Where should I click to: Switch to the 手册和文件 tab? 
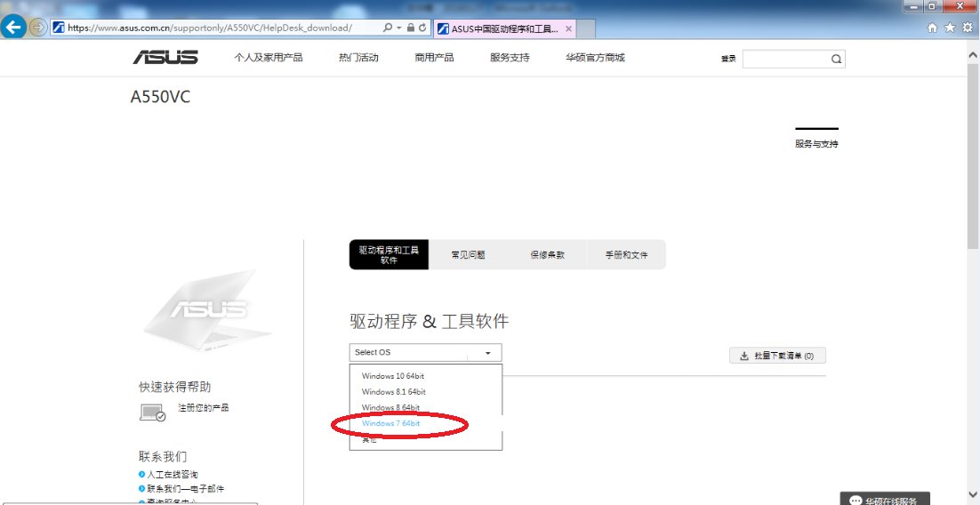coord(626,255)
